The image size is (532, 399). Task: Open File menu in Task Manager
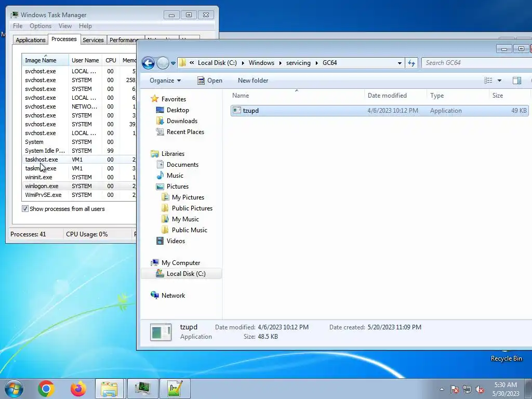[x=18, y=26]
